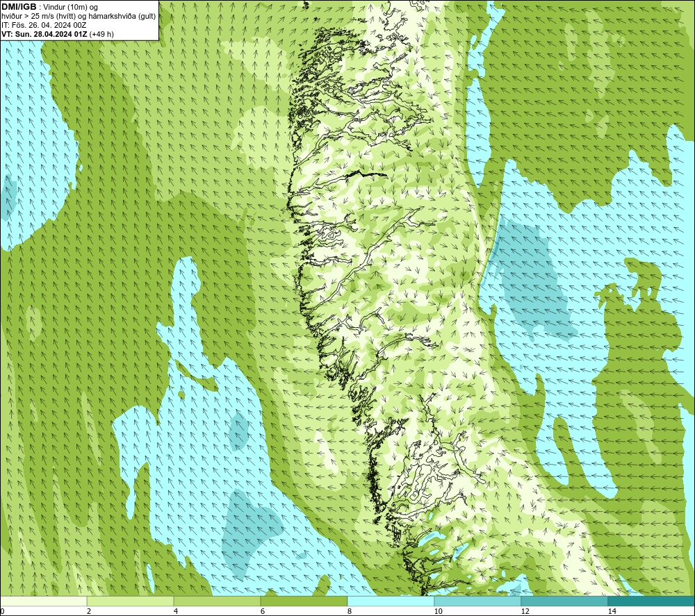Click the light green 2–4 m/s legend swatch

[131, 601]
